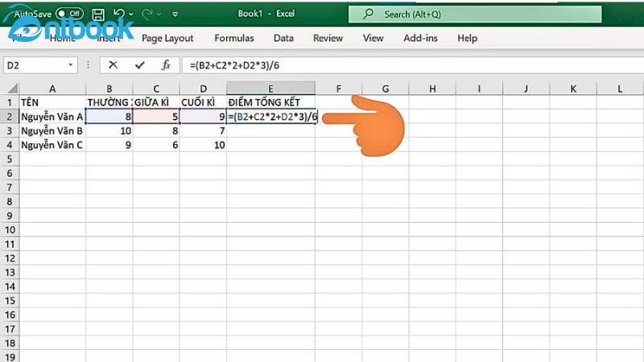This screenshot has height=362, width=644.
Task: Select column D header
Action: 203,88
